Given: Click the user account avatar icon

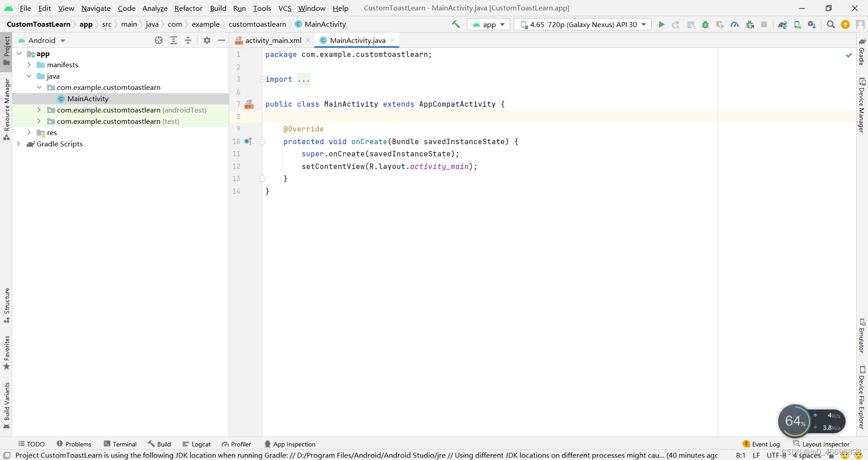Looking at the screenshot, I should click(x=860, y=24).
